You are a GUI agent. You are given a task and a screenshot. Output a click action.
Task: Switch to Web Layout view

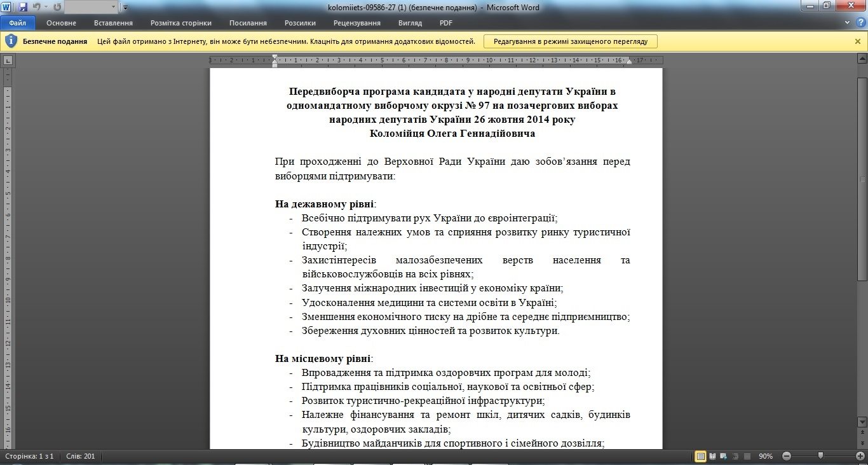(722, 456)
